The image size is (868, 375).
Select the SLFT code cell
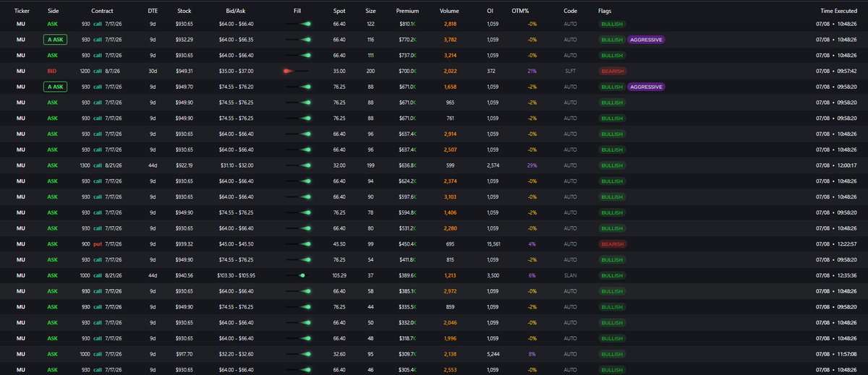[x=570, y=72]
